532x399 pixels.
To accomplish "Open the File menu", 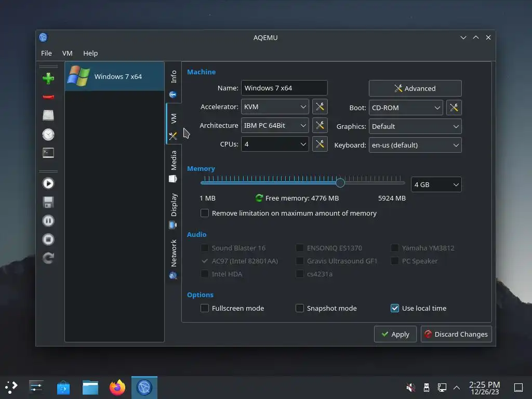I will click(x=46, y=54).
